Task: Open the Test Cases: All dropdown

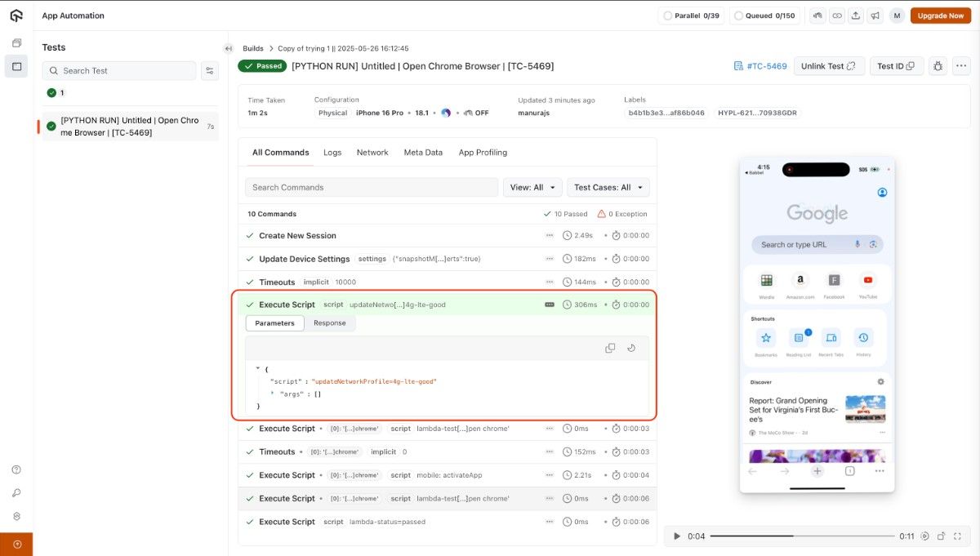Action: click(608, 188)
